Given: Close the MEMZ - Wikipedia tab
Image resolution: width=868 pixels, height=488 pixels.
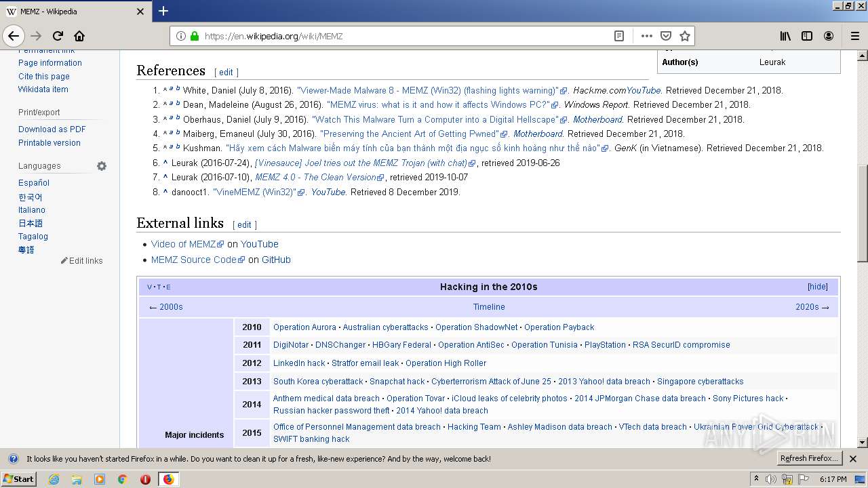Looking at the screenshot, I should 140,12.
